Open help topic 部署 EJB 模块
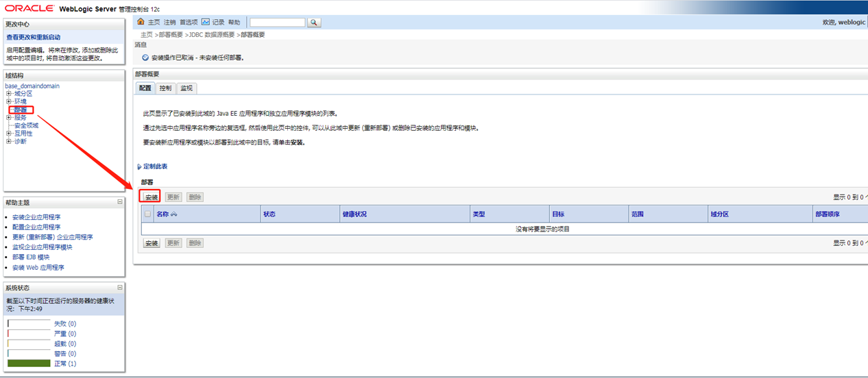 (x=31, y=257)
